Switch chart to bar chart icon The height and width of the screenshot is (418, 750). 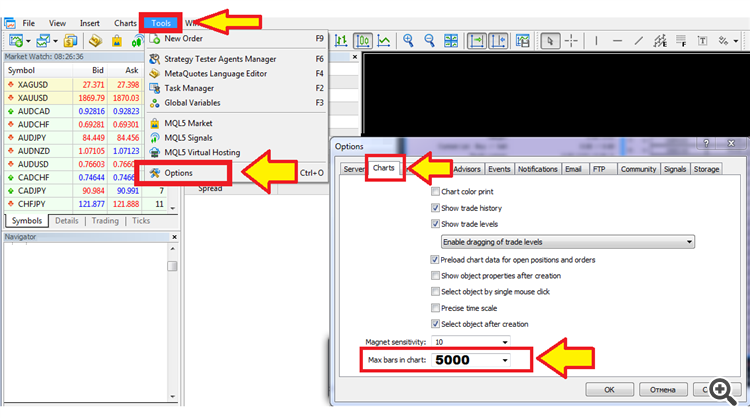(341, 41)
